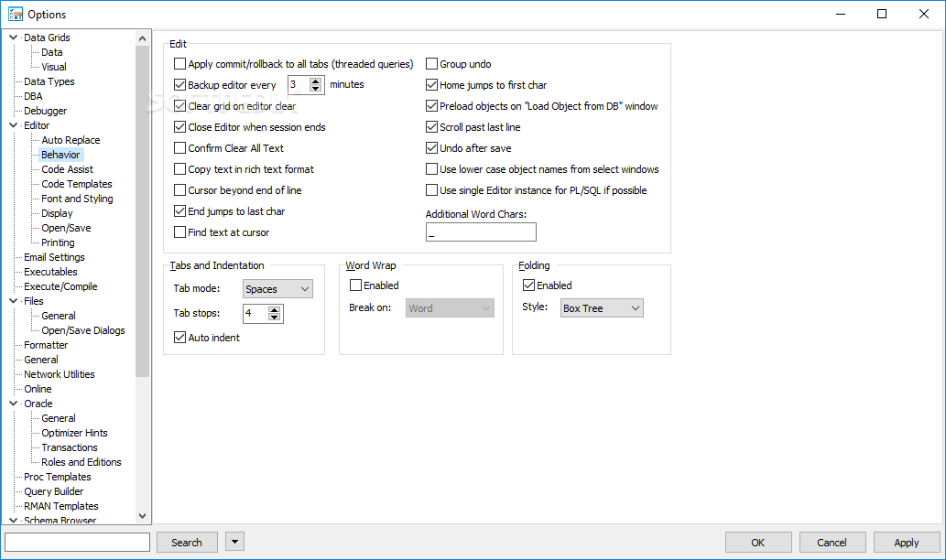Disable Folding Enabled checkbox

pyautogui.click(x=528, y=285)
